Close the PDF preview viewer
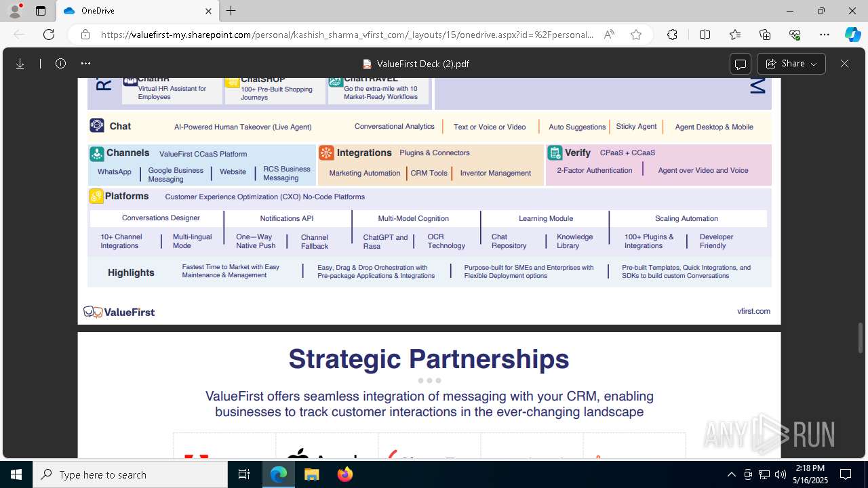Viewport: 868px width, 488px height. pyautogui.click(x=844, y=64)
